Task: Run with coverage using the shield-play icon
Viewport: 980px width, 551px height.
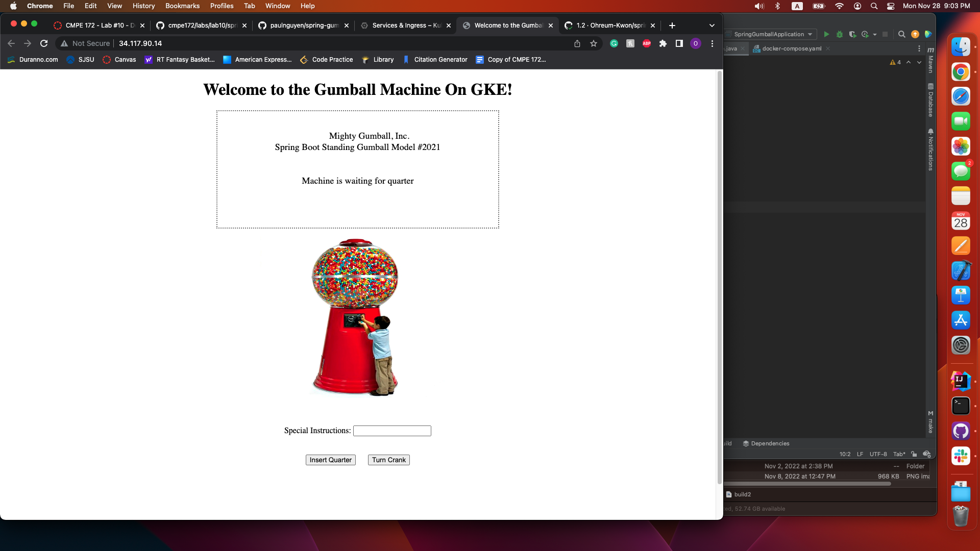Action: tap(852, 34)
